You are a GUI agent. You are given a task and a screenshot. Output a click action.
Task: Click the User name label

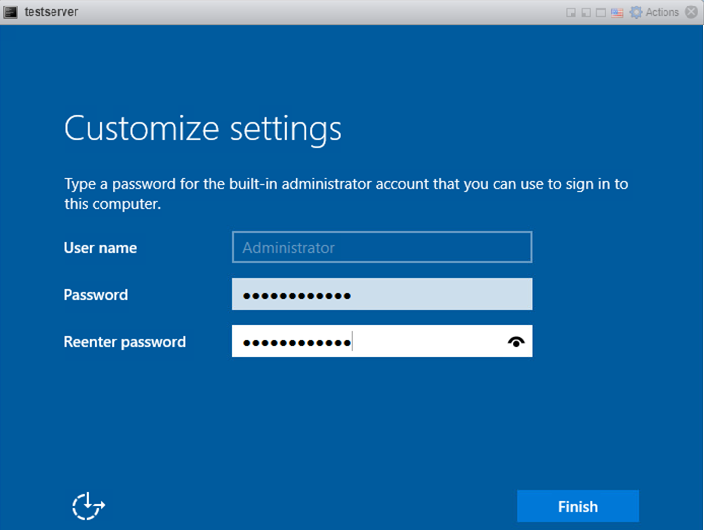pyautogui.click(x=100, y=248)
